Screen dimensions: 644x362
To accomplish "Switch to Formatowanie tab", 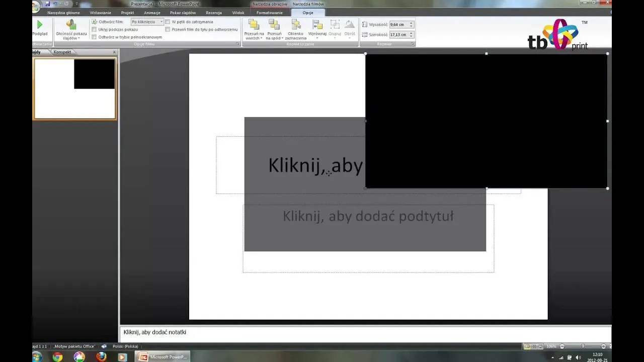I will click(x=270, y=13).
